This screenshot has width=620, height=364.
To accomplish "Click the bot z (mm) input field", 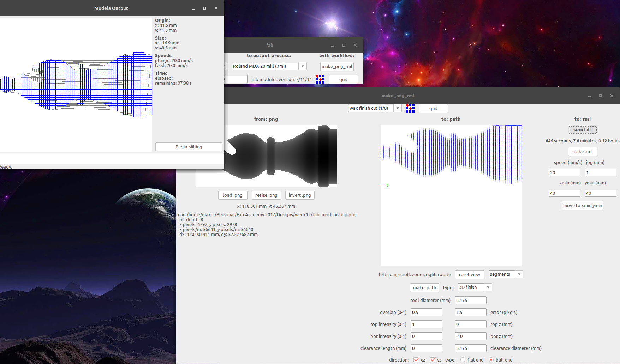I will [471, 336].
